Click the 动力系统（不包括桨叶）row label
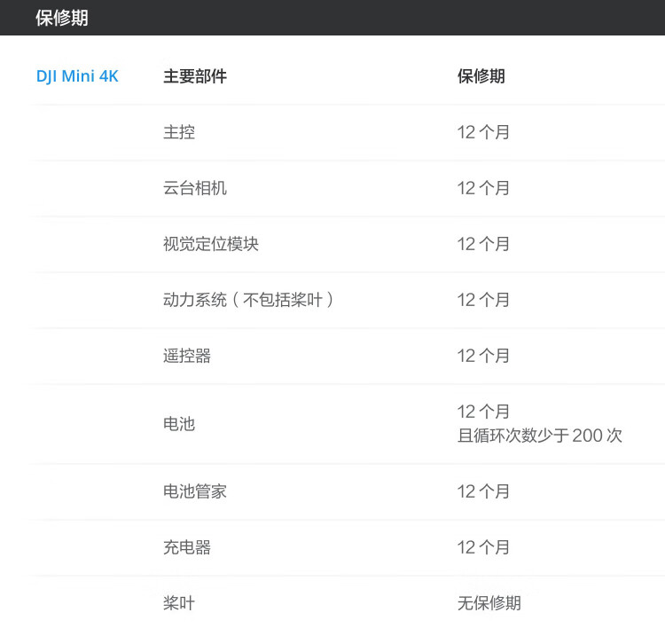 [x=249, y=300]
